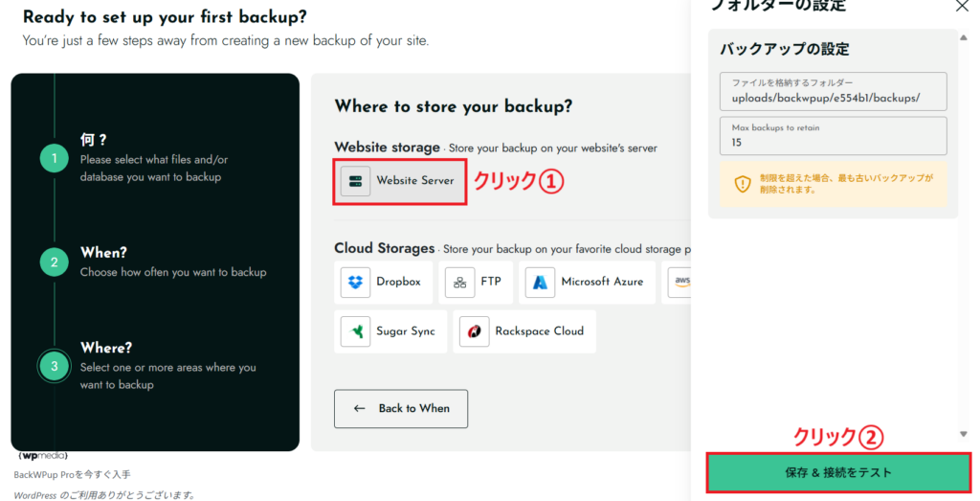Viewport: 980px width, 501px height.
Task: Click the partially hidden AWS storage icon
Action: point(681,282)
